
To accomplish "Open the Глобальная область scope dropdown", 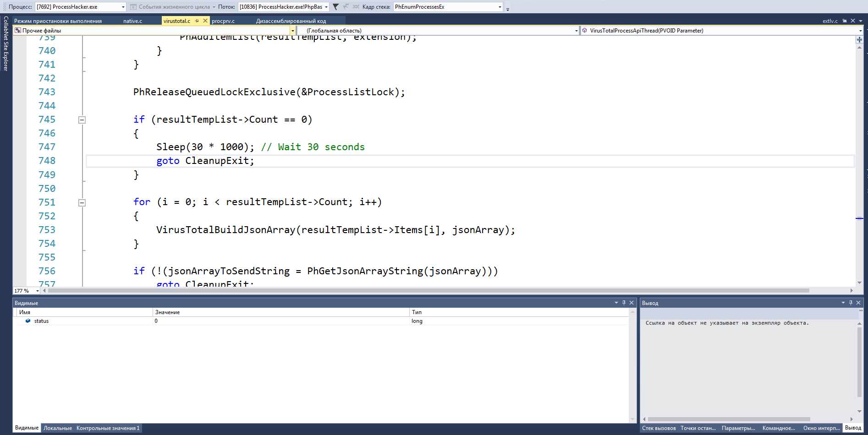I will click(x=576, y=31).
